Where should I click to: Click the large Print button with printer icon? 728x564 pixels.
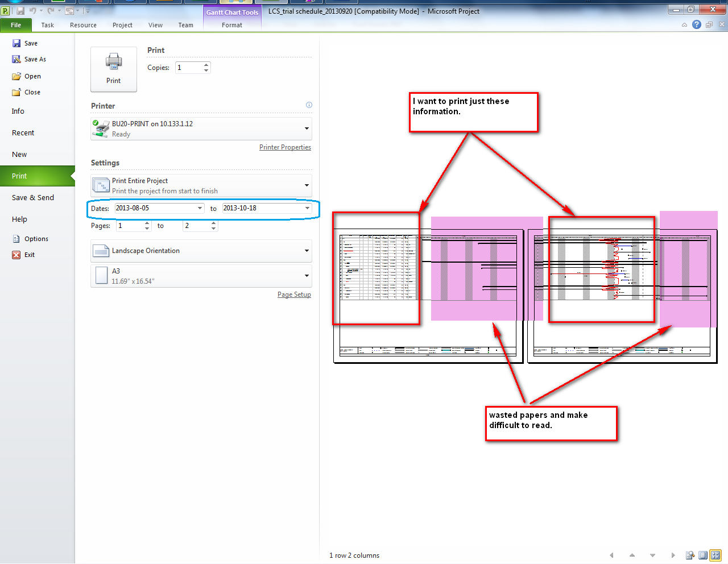coord(113,68)
